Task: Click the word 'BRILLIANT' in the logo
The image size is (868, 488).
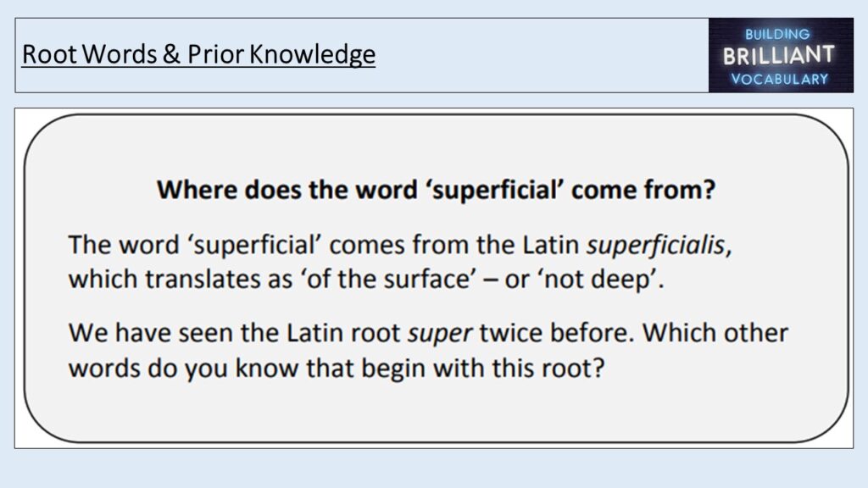Action: pyautogui.click(x=779, y=55)
